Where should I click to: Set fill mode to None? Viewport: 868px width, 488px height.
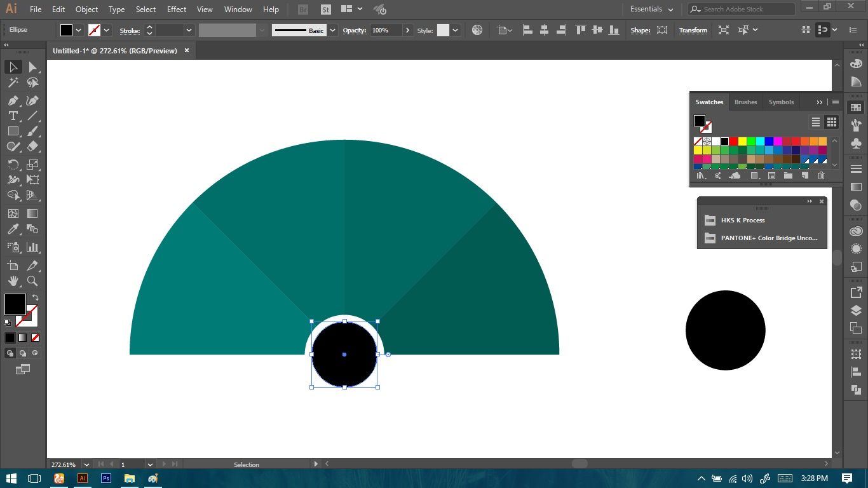pos(35,337)
